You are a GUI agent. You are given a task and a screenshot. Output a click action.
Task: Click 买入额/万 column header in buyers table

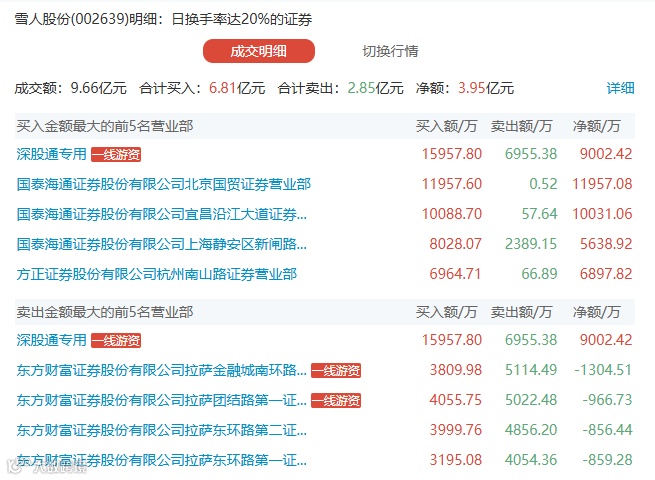click(446, 126)
